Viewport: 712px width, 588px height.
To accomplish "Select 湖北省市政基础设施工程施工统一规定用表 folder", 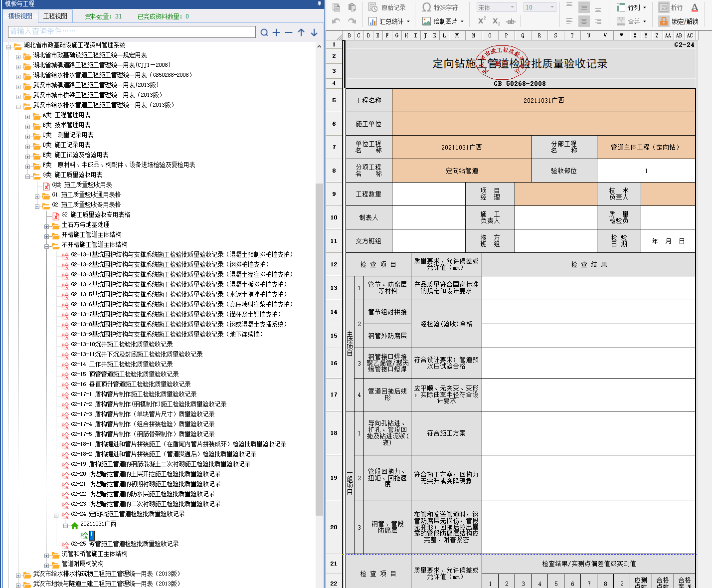I will (90, 55).
